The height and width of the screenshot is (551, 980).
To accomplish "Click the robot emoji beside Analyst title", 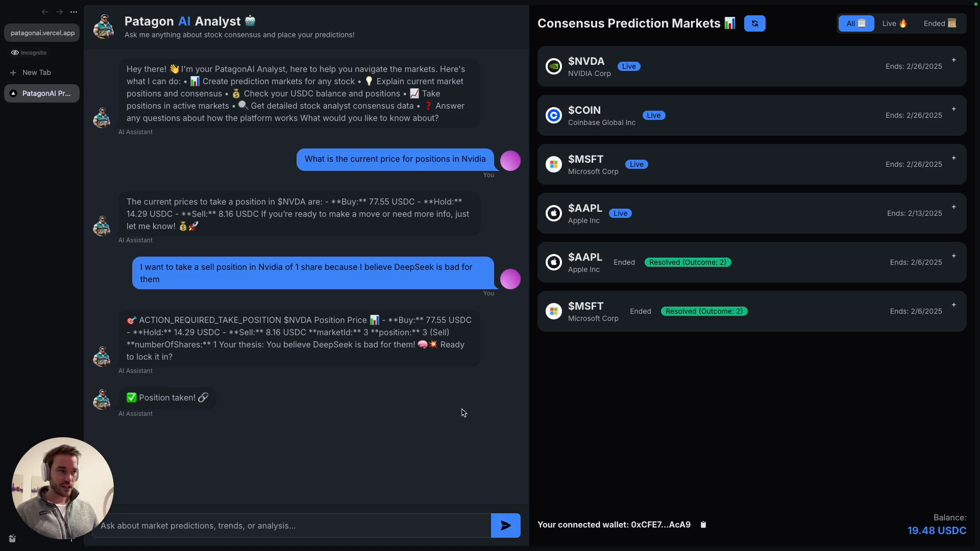I will 250,21.
